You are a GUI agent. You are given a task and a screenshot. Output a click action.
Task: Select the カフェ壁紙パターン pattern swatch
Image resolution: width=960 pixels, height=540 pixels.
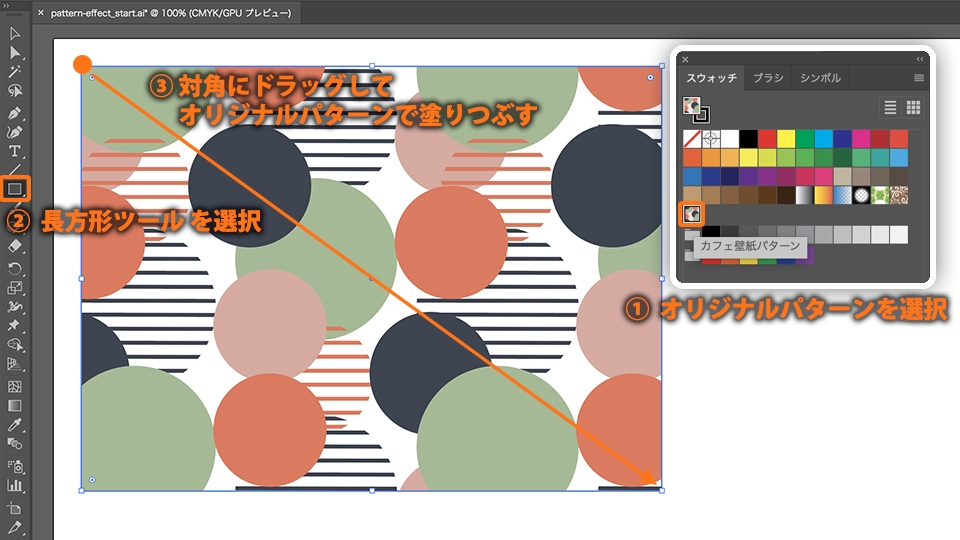(692, 214)
